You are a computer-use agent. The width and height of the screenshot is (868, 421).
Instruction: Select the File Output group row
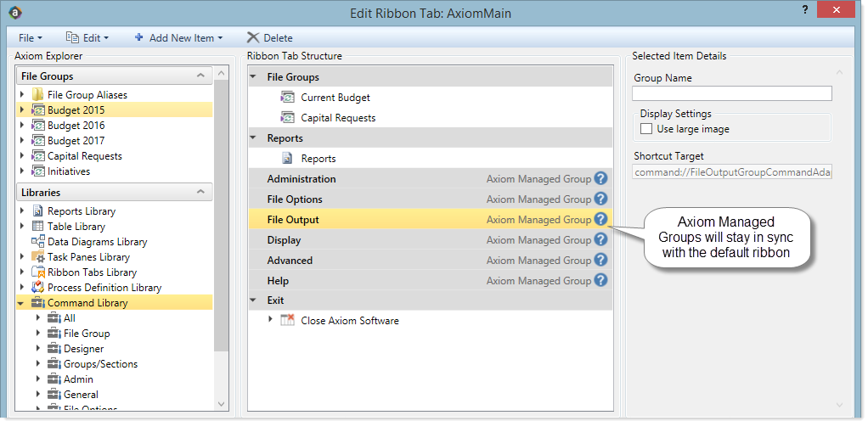[x=430, y=219]
